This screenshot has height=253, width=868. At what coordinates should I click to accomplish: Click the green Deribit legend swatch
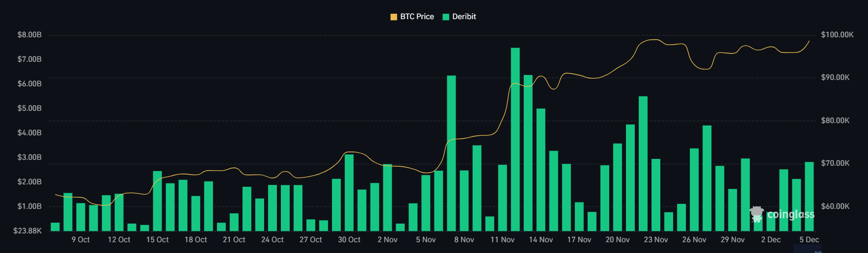[446, 17]
